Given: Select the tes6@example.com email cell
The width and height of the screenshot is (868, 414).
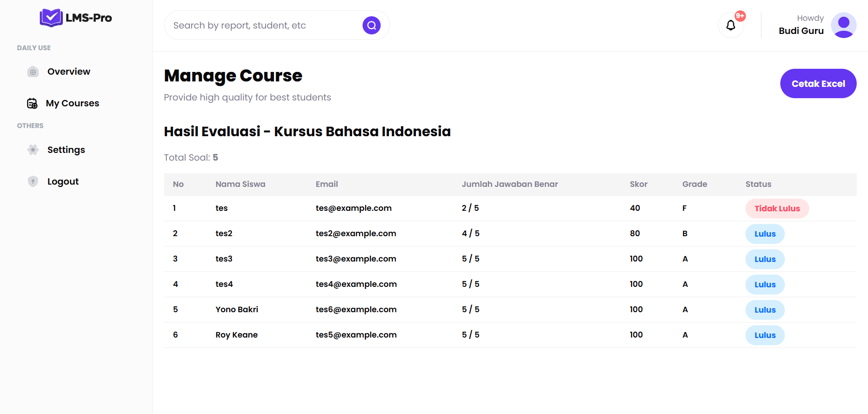Looking at the screenshot, I should (356, 309).
